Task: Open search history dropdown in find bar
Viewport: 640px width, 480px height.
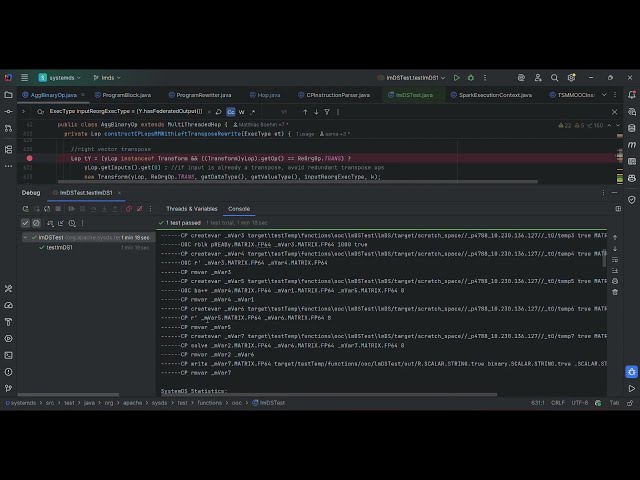Action: [40, 112]
